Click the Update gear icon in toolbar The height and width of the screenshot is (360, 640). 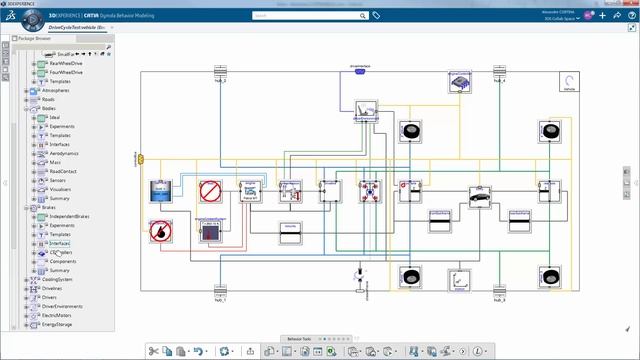click(224, 351)
